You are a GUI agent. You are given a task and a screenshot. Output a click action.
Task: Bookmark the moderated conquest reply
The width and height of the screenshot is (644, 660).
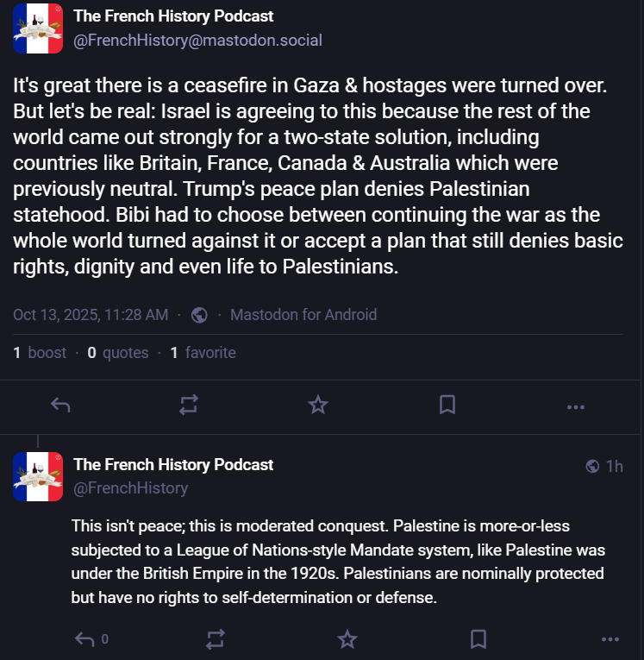click(478, 639)
